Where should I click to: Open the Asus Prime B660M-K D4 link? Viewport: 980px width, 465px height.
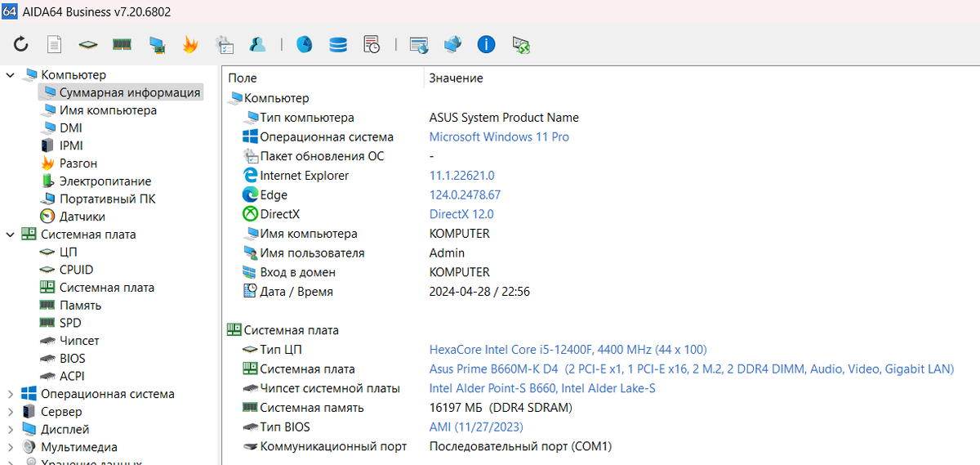point(692,369)
